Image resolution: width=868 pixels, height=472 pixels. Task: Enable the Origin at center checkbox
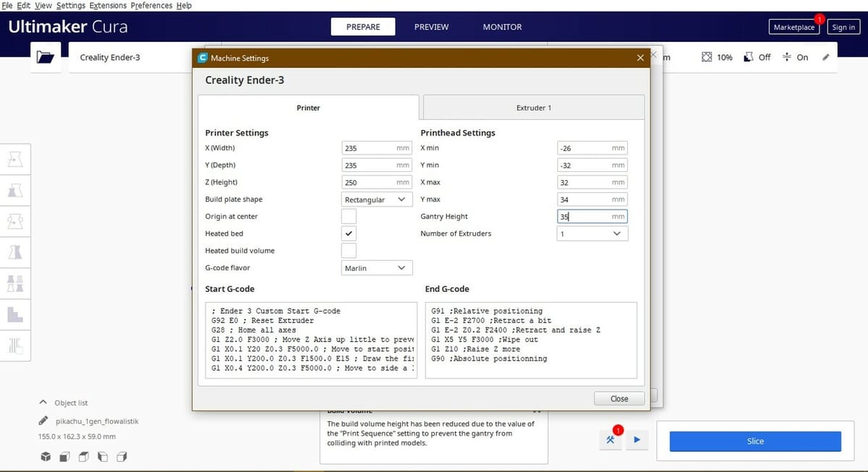[349, 217]
